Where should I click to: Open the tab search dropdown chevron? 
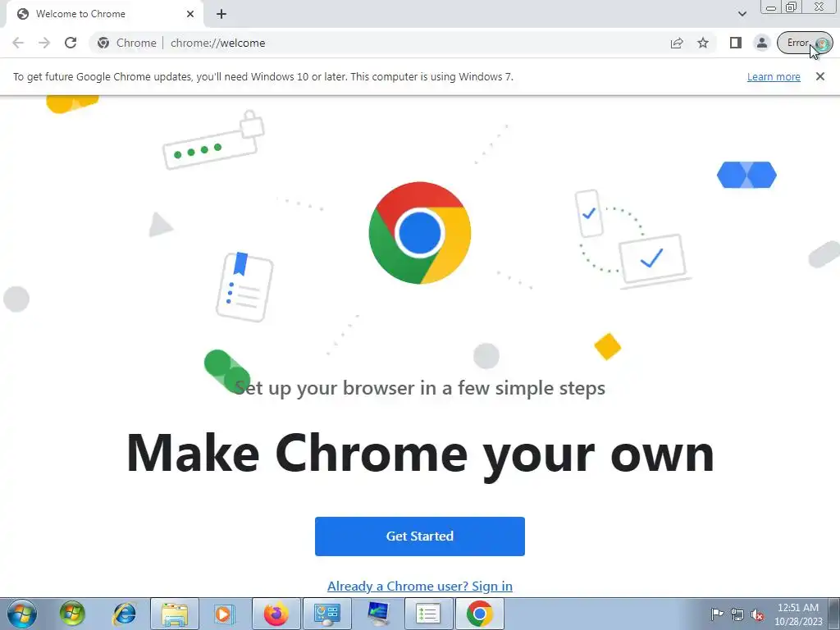tap(742, 14)
